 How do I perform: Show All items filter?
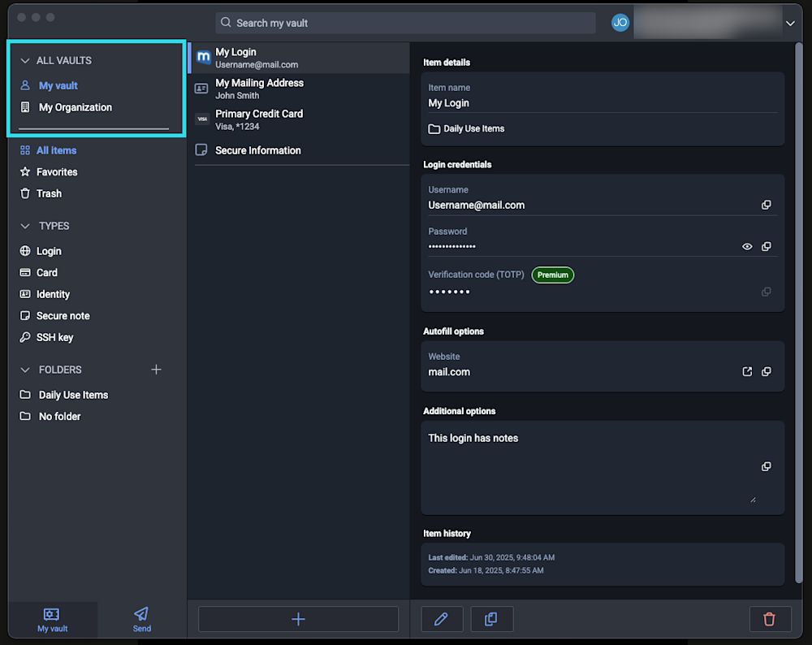pos(56,150)
